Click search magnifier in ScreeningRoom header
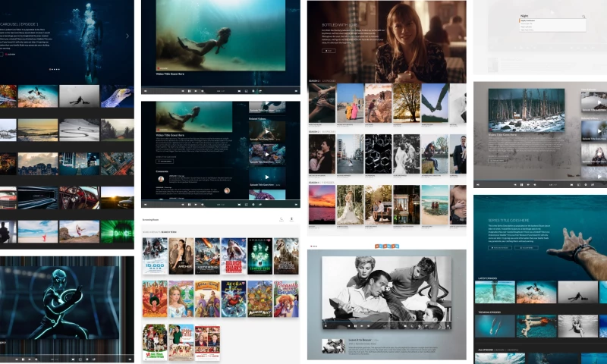 [x=281, y=219]
